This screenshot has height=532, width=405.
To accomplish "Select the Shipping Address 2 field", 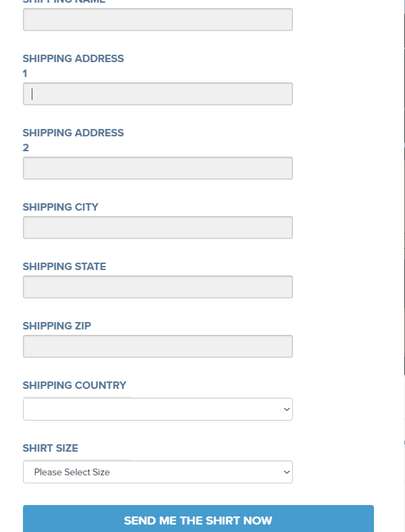I will (158, 168).
